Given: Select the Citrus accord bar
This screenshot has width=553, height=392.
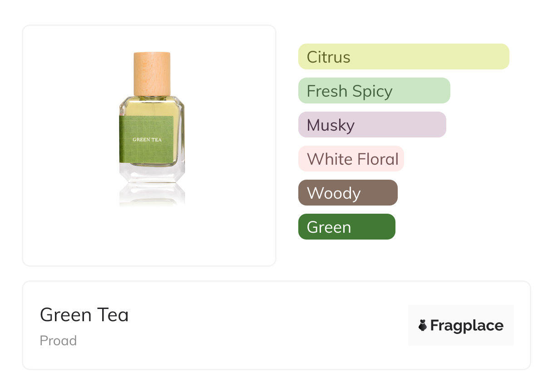Looking at the screenshot, I should (403, 57).
